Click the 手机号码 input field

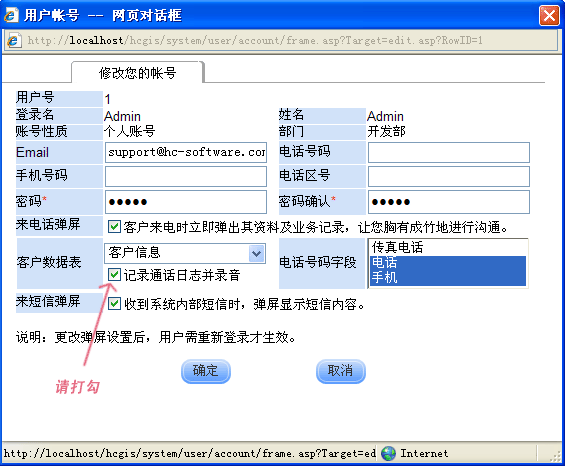coord(186,176)
